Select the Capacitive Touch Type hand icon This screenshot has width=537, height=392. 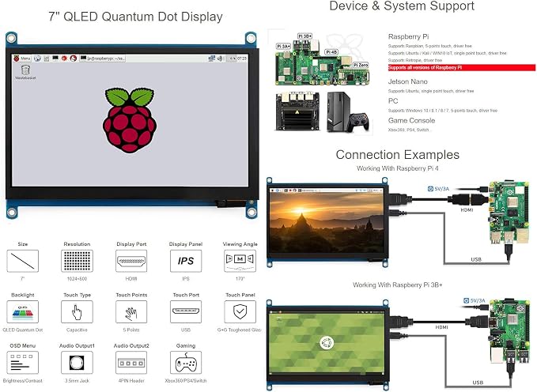(77, 312)
